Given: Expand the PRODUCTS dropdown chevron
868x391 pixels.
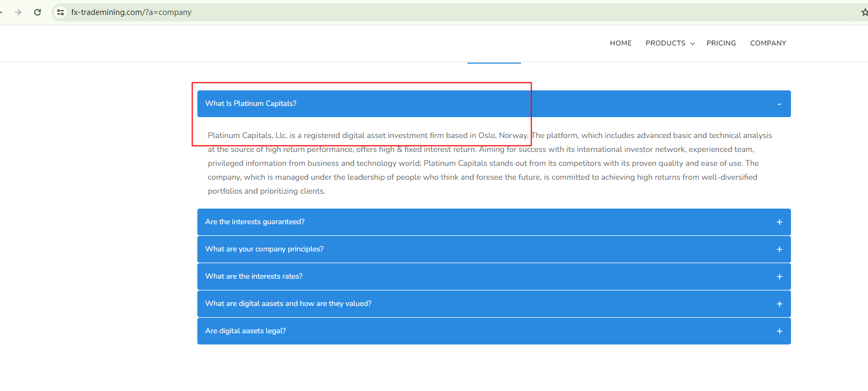Looking at the screenshot, I should (693, 44).
